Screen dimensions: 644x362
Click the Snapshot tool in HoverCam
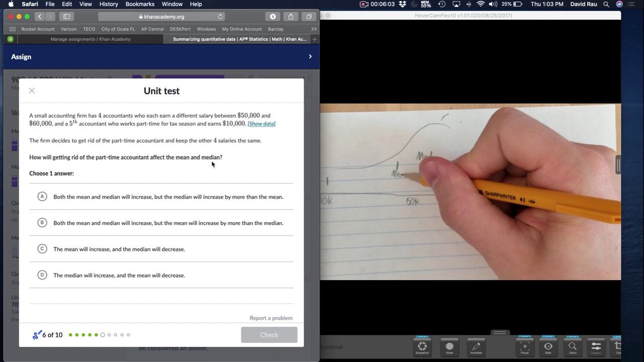(x=422, y=346)
